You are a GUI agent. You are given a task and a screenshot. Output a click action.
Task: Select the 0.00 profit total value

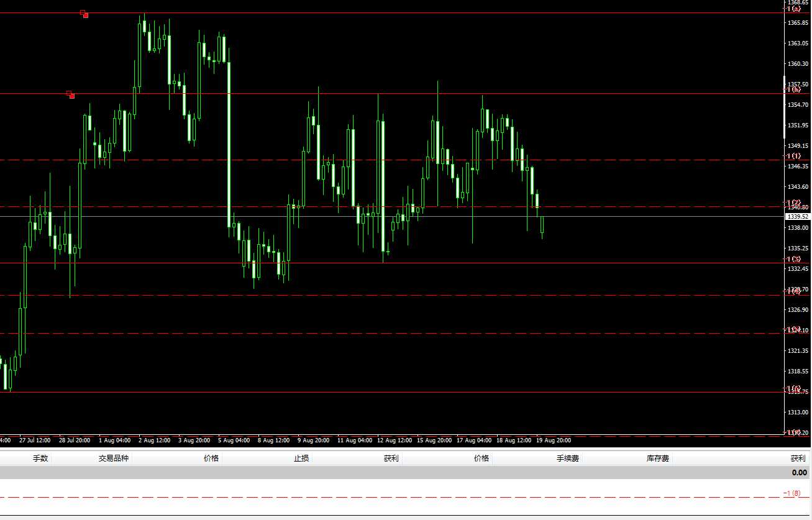[799, 473]
